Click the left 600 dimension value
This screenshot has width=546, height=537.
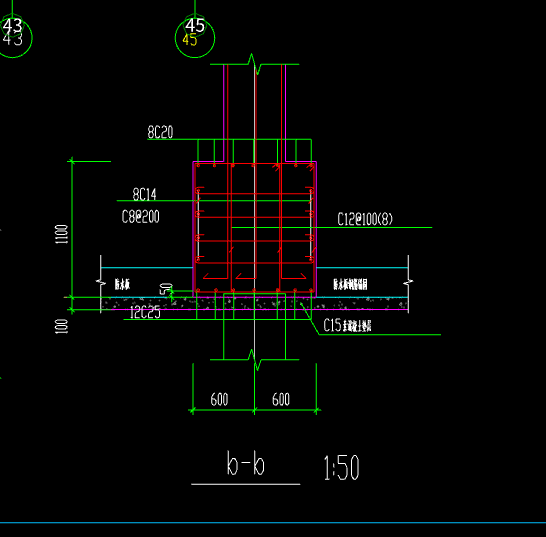[219, 399]
